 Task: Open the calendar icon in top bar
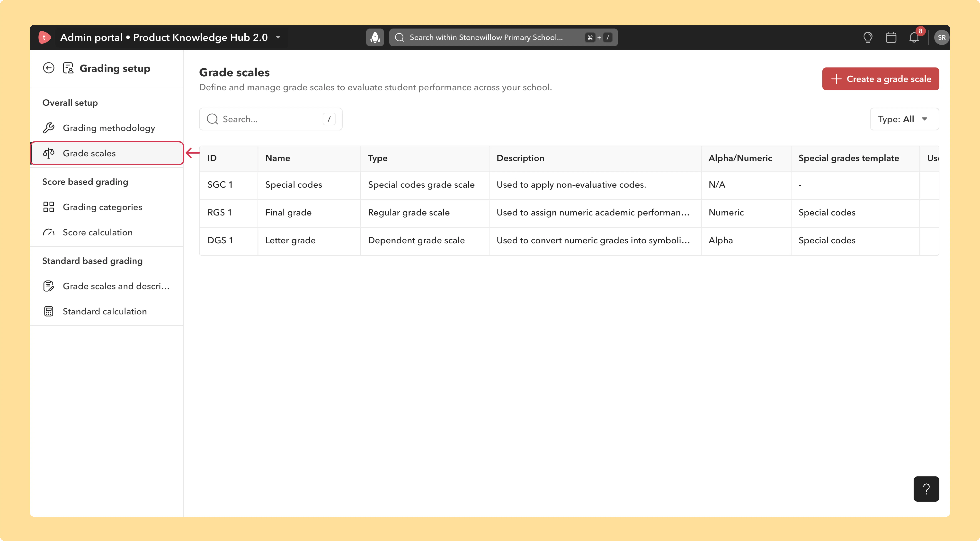[x=891, y=37]
